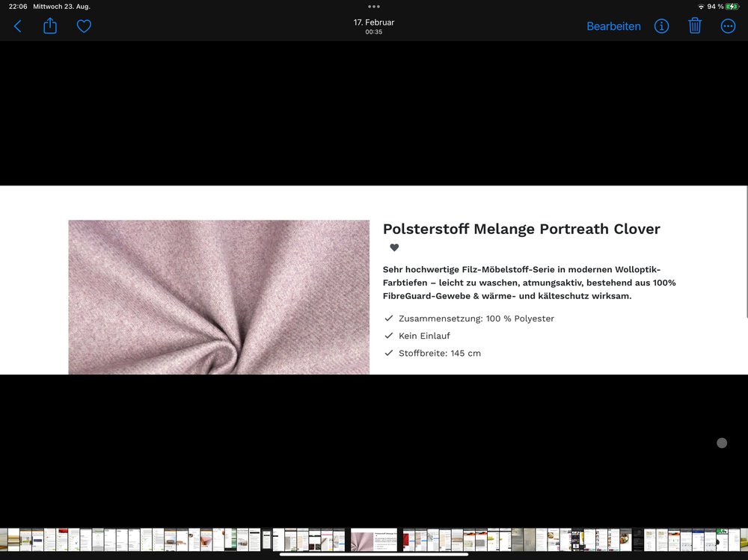Select the current pink fabric thumbnail in strip
The width and height of the screenshot is (748, 560).
[374, 540]
